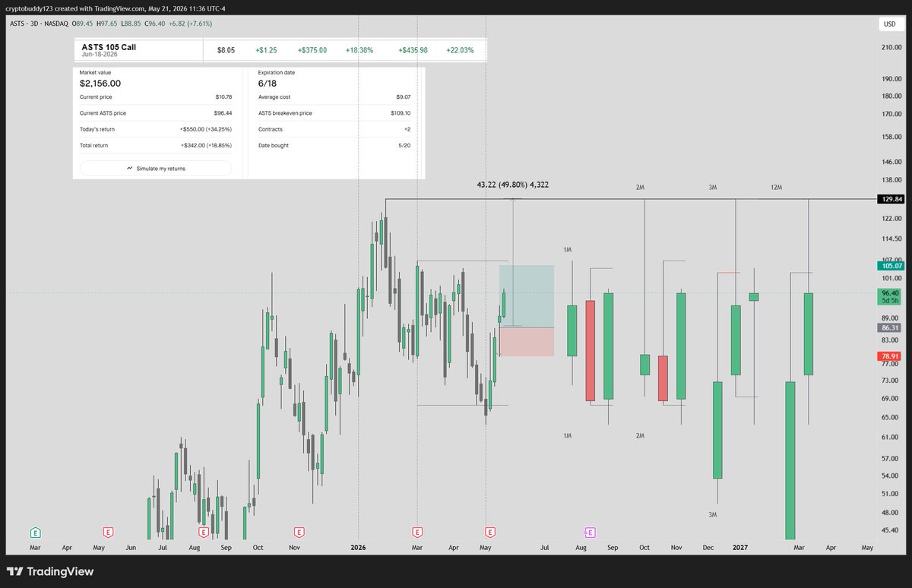The image size is (912, 588).
Task: Open the red earnings marker beside Nov label
Action: (299, 532)
